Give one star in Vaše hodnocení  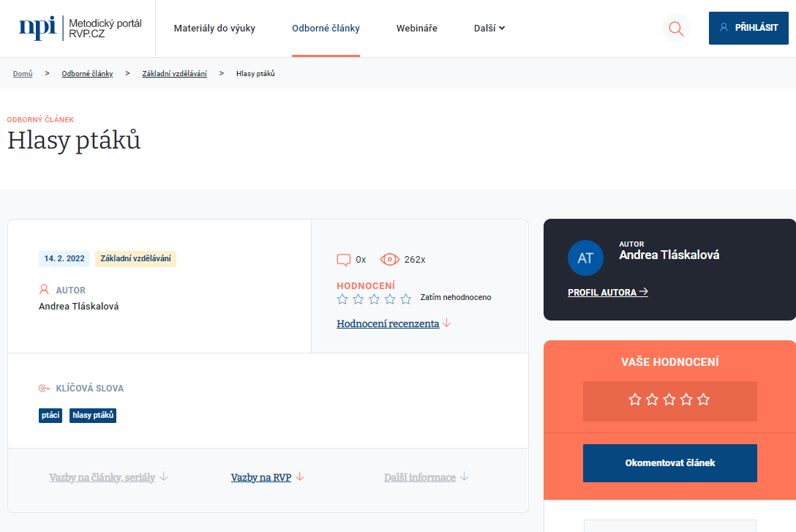pos(635,400)
